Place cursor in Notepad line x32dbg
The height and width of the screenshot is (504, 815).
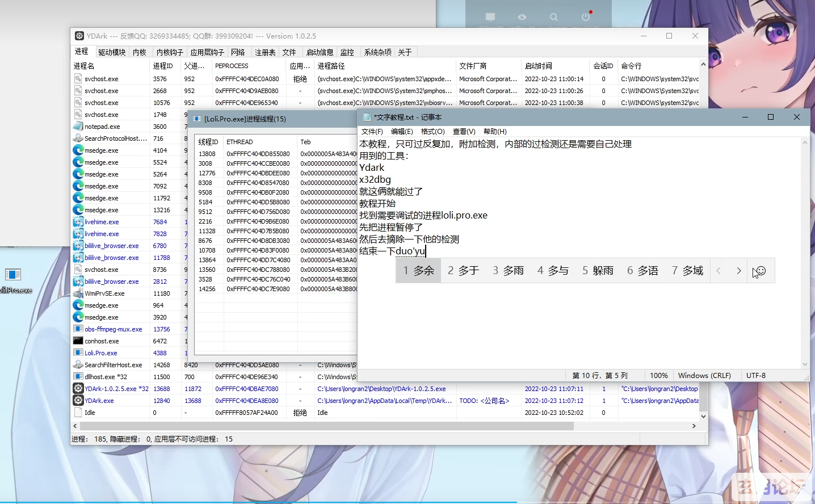coord(375,179)
